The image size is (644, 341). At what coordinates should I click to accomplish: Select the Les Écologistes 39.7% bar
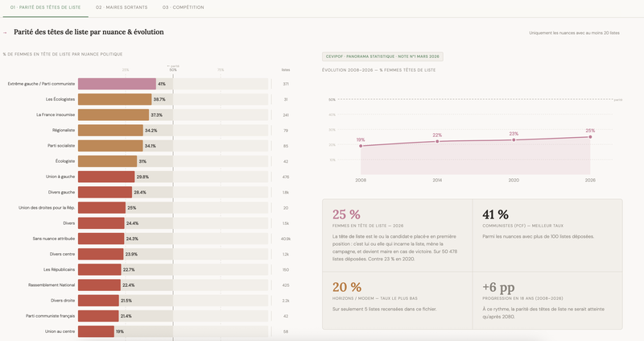tap(115, 99)
